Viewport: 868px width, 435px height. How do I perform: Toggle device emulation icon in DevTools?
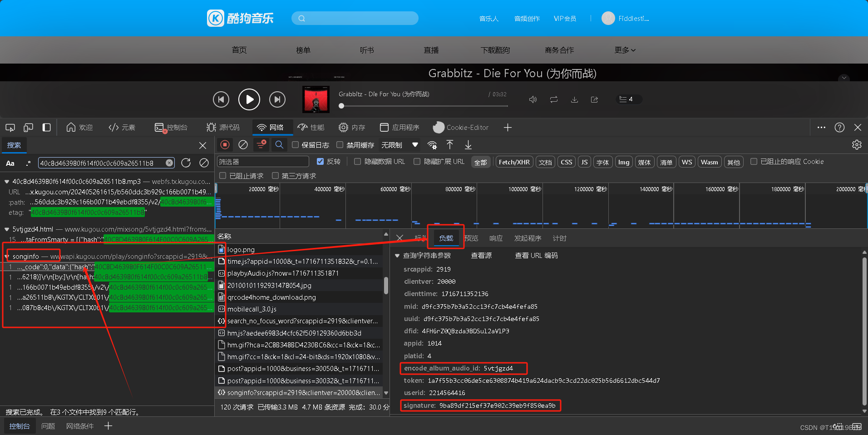[x=28, y=128]
